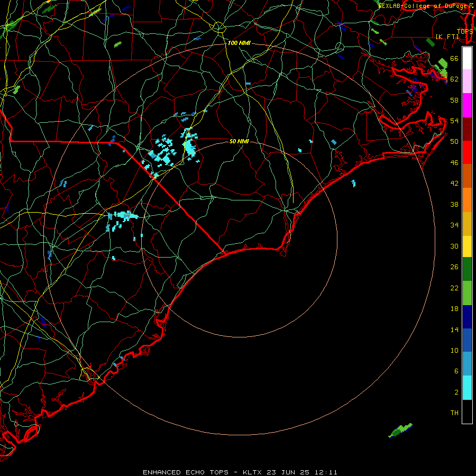Image resolution: width=476 pixels, height=476 pixels.
Task: Click the white swatch in the tops legend
Action: 467,58
